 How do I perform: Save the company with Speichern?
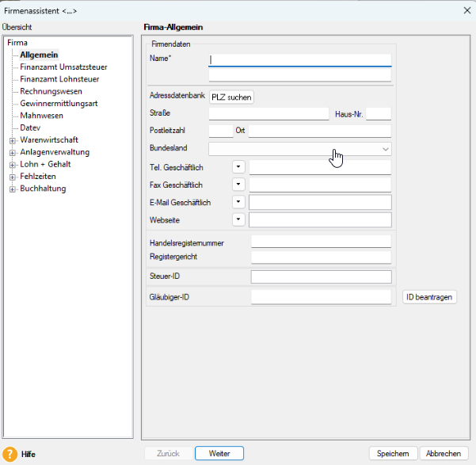[393, 453]
